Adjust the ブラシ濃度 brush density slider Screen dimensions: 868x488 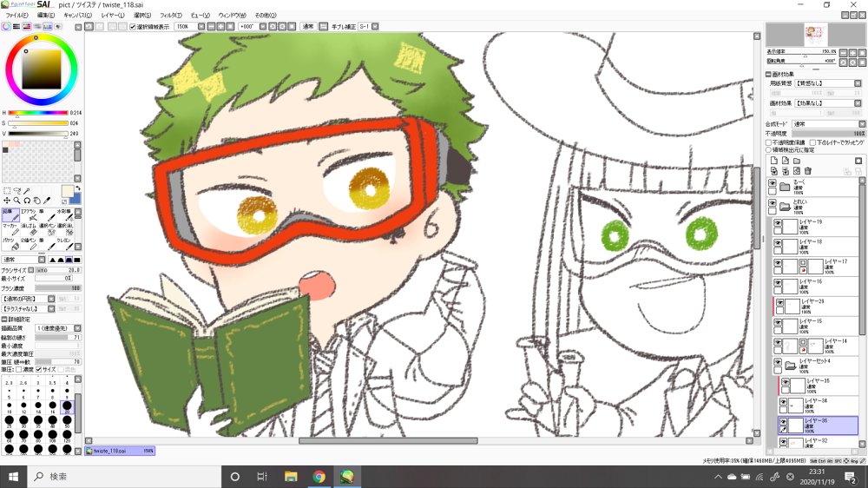58,288
